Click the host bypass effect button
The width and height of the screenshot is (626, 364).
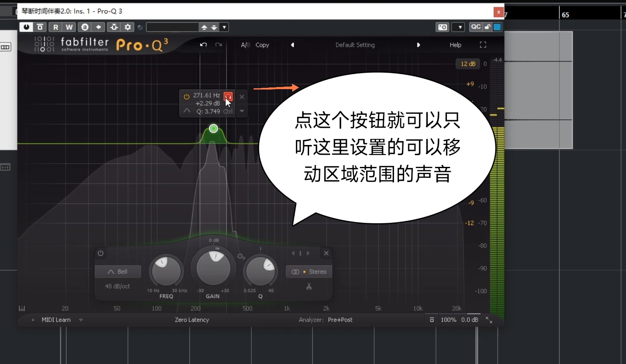40,27
